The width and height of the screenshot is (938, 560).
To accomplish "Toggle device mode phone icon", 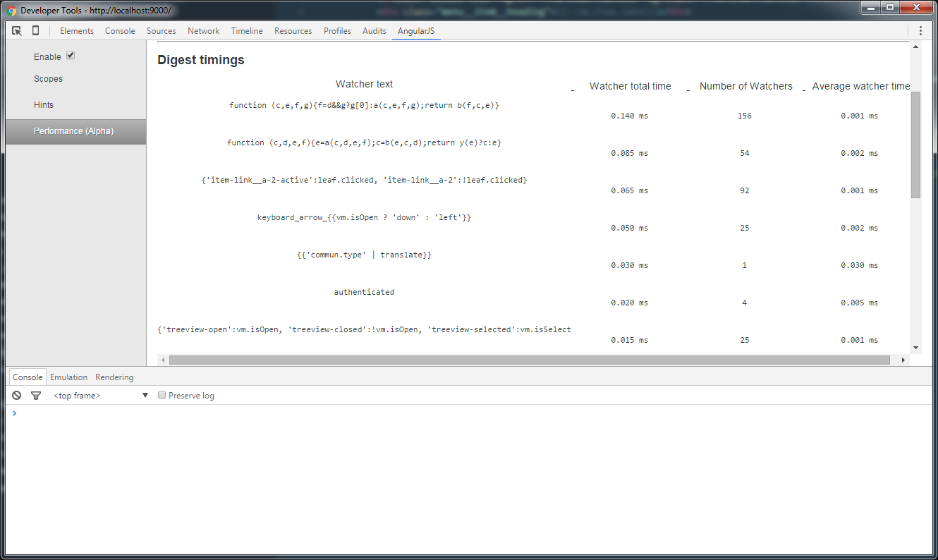I will click(x=36, y=31).
